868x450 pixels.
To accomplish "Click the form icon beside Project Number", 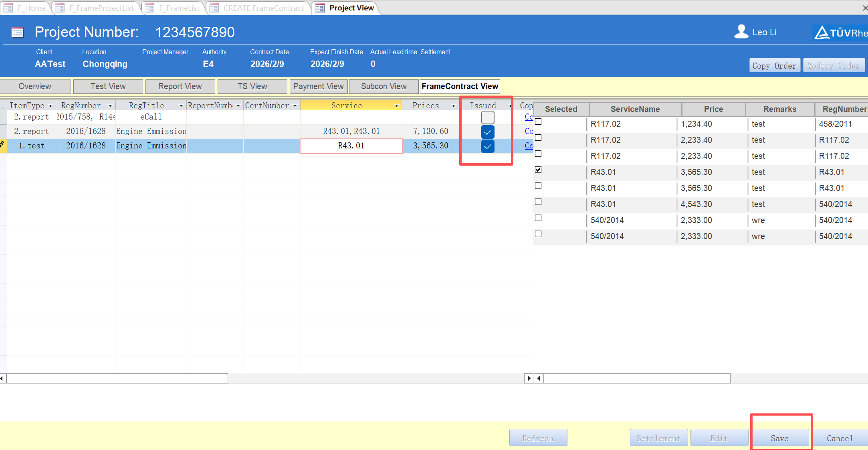I will 17,32.
